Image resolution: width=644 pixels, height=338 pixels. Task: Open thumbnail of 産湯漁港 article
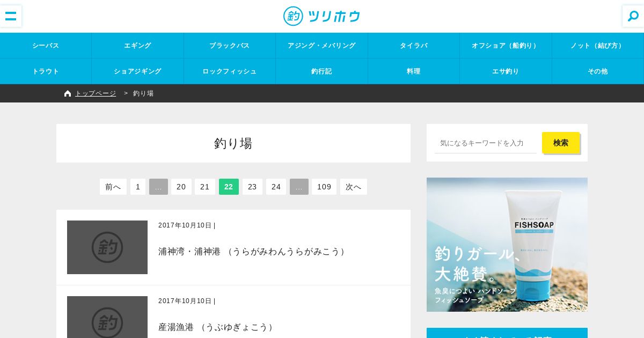tap(107, 317)
